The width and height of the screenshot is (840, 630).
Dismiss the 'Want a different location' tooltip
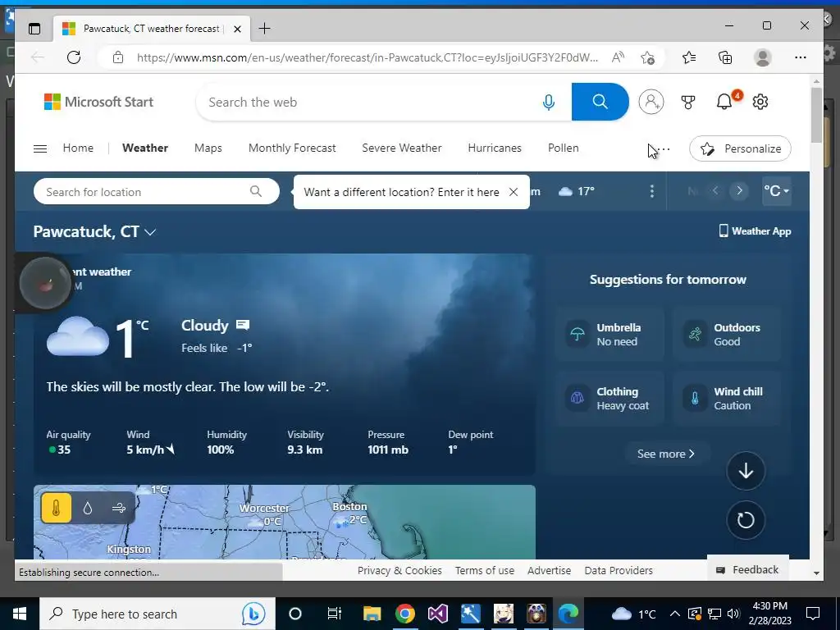coord(514,192)
